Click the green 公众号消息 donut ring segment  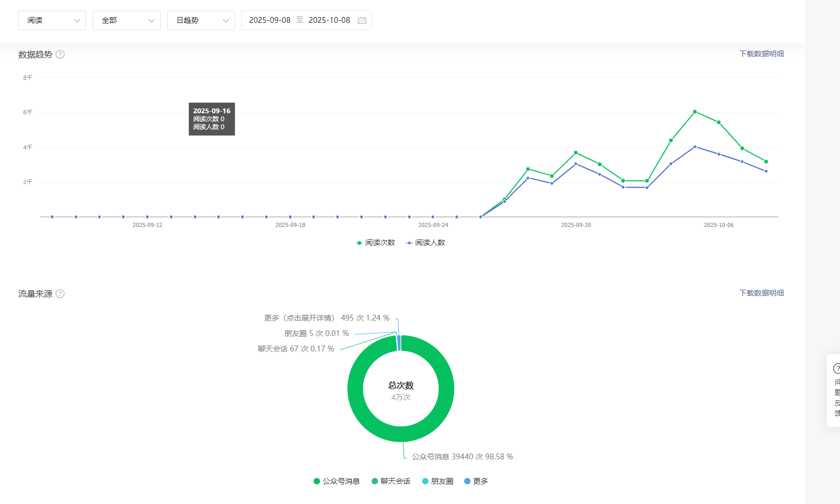pyautogui.click(x=355, y=389)
